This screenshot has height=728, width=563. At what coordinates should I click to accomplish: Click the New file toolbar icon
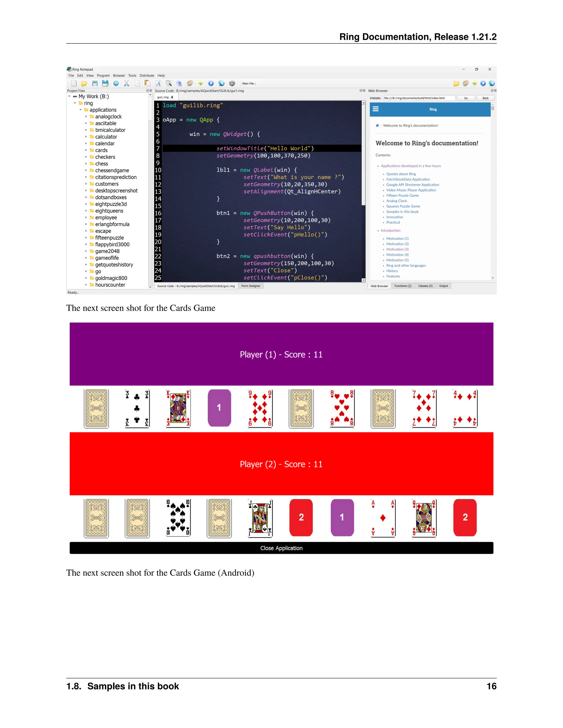coord(74,83)
